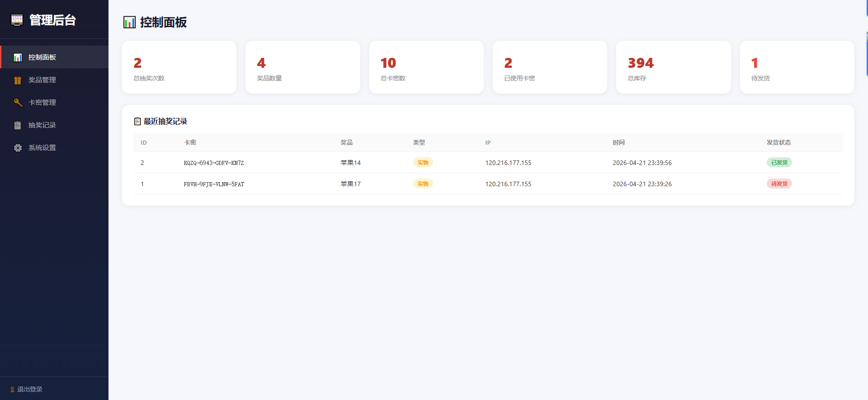
Task: Click card key KQZQ-6943-GDFV-KN7Z
Action: point(213,163)
